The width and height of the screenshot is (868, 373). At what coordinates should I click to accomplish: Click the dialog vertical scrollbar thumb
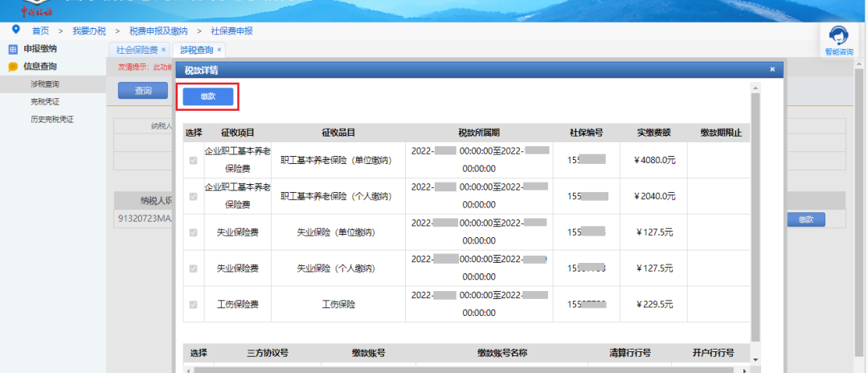point(755,217)
